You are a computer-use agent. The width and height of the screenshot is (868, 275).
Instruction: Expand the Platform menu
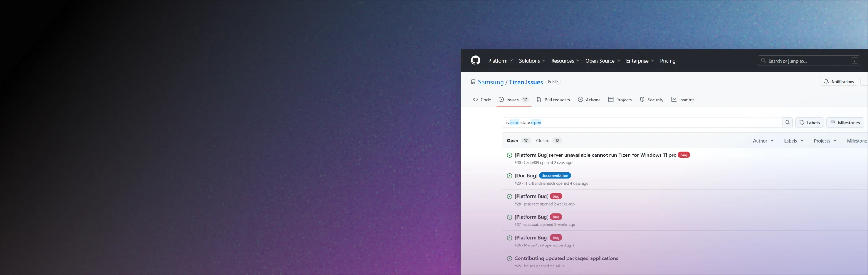[501, 61]
